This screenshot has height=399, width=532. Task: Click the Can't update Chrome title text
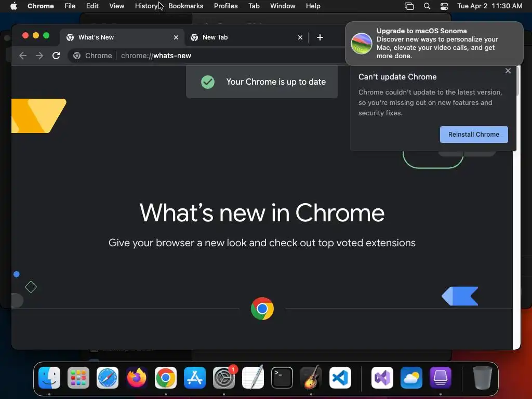pyautogui.click(x=397, y=77)
